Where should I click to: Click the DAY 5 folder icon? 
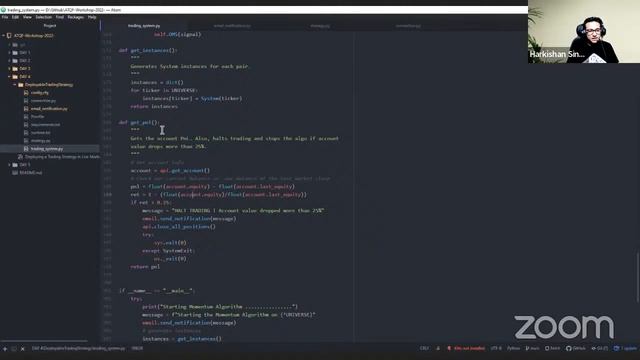tap(15, 165)
